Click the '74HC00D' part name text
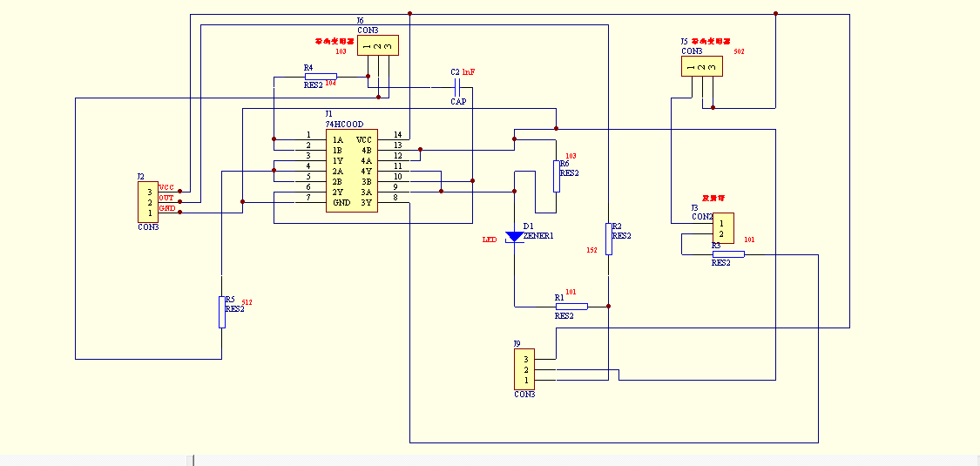This screenshot has height=466, width=980. 344,125
